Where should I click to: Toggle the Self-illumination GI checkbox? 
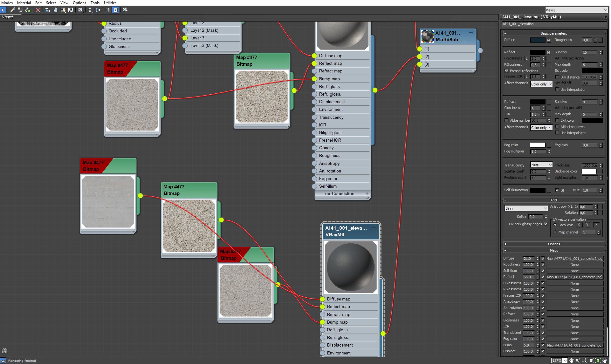click(557, 190)
